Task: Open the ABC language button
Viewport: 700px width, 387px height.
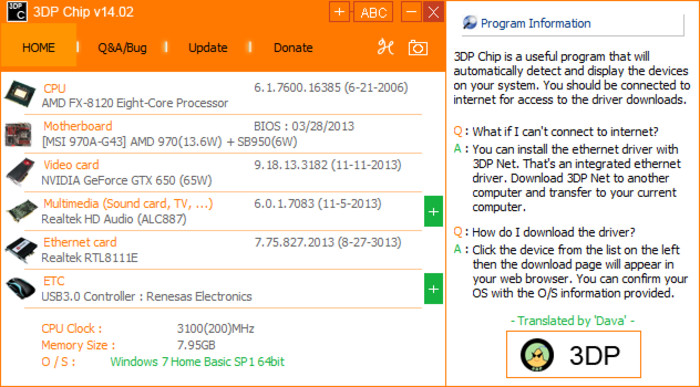Action: point(373,12)
